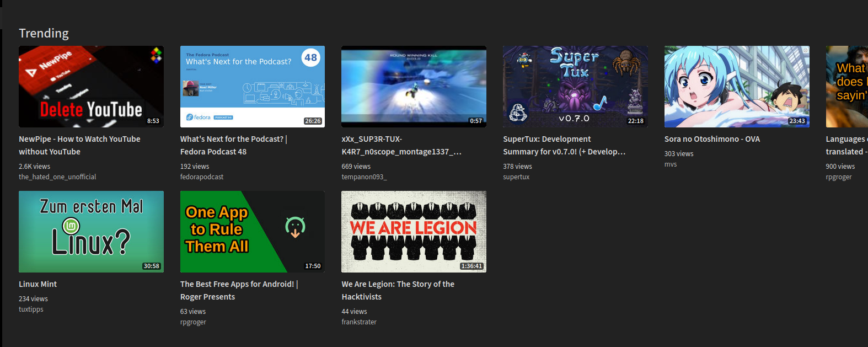
Task: Play the SuperTux montage video thumbnail
Action: click(414, 87)
